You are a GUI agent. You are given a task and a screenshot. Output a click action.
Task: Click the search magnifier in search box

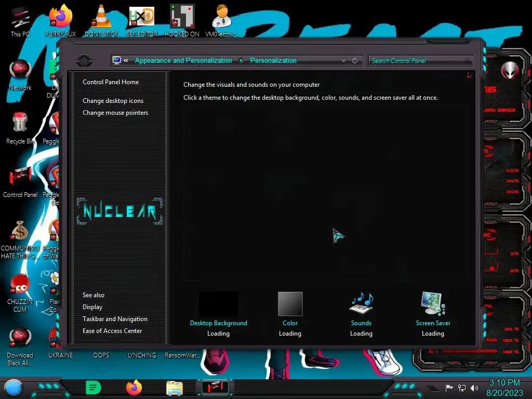(468, 61)
